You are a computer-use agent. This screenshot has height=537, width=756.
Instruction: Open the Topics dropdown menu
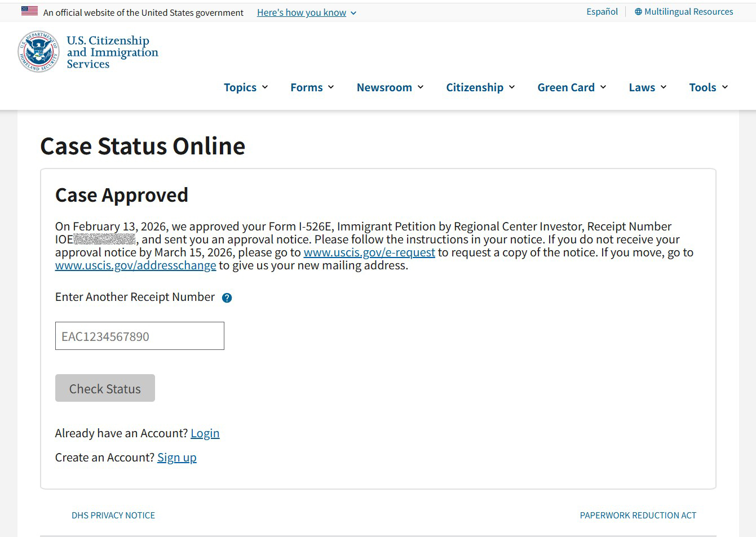[246, 87]
